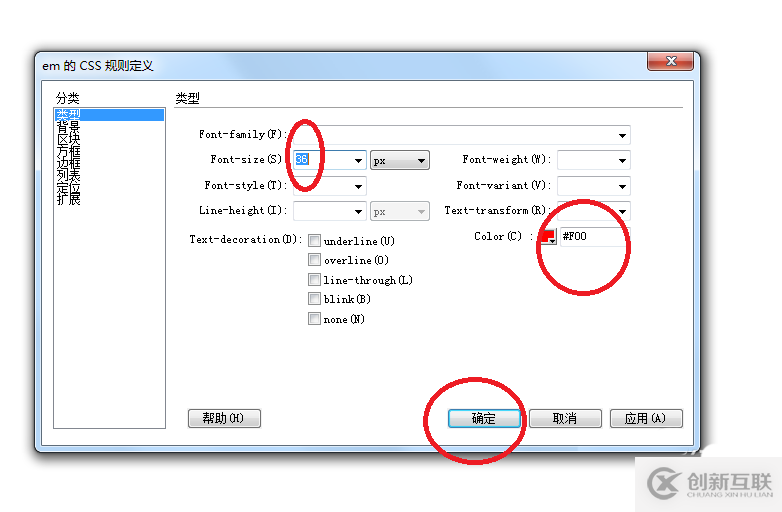Enable the underline checkbox
The image size is (782, 512).
click(314, 241)
